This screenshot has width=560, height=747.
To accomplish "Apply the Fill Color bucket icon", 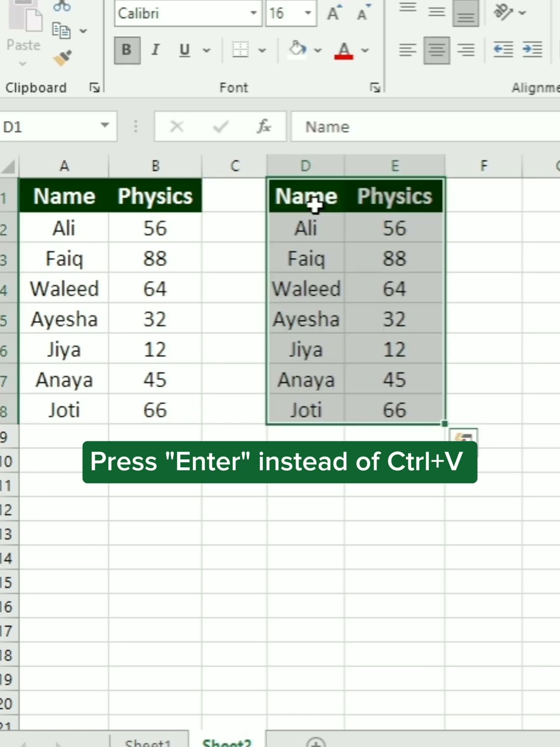I will (298, 49).
